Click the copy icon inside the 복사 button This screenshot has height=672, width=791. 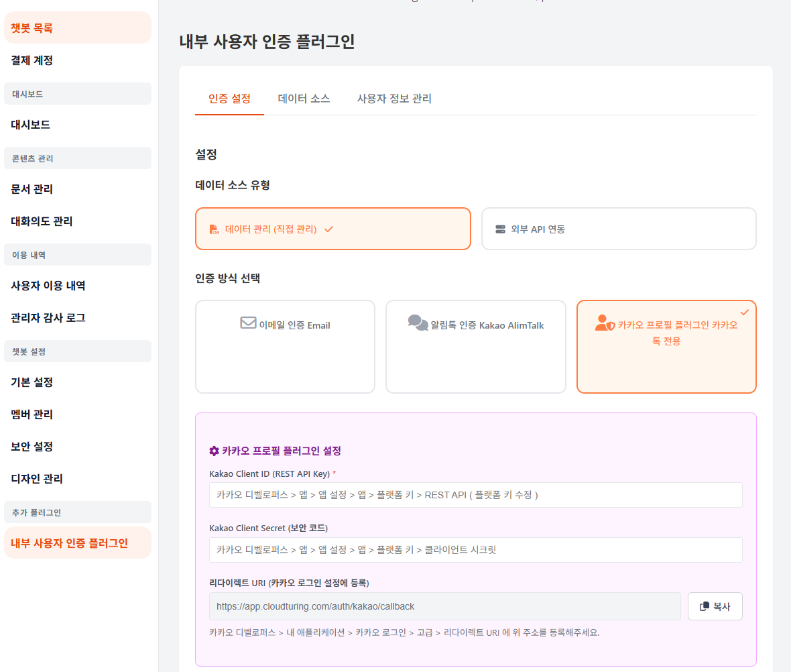pyautogui.click(x=705, y=606)
